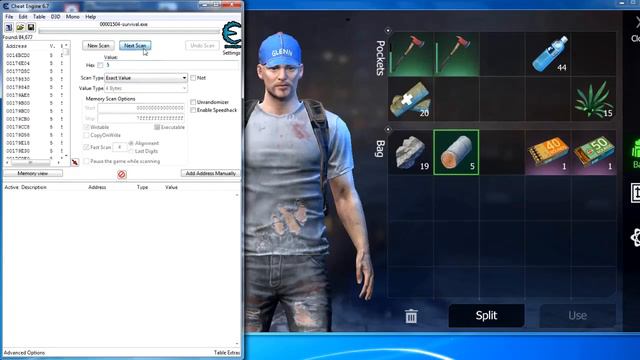The height and width of the screenshot is (360, 640).
Task: Select the Last Digits radio button
Action: click(131, 151)
